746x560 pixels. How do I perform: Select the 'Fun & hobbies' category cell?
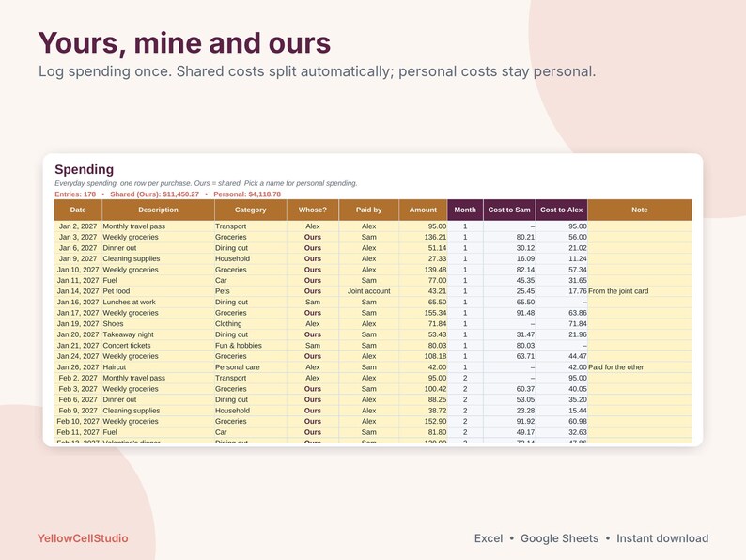coord(250,346)
